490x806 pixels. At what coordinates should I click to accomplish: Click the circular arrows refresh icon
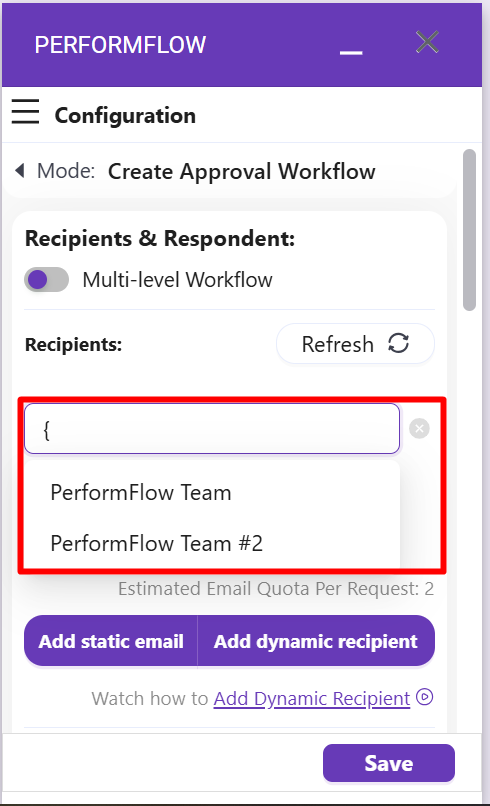point(398,343)
